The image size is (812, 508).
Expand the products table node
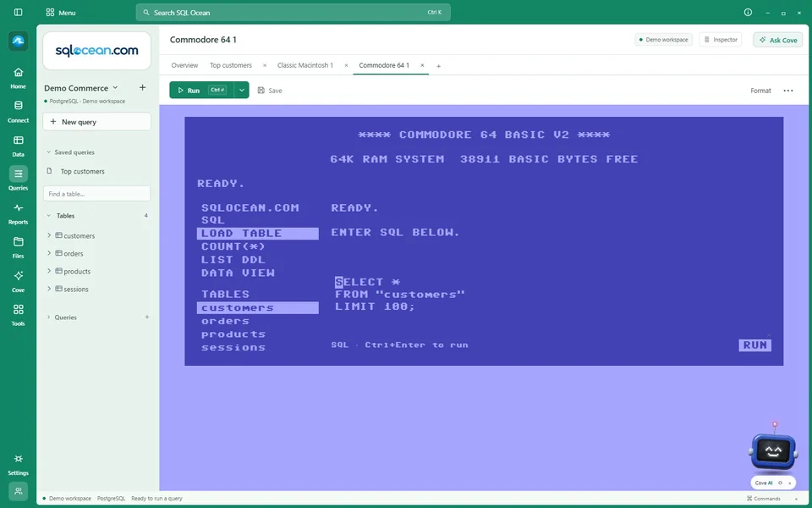pyautogui.click(x=49, y=271)
